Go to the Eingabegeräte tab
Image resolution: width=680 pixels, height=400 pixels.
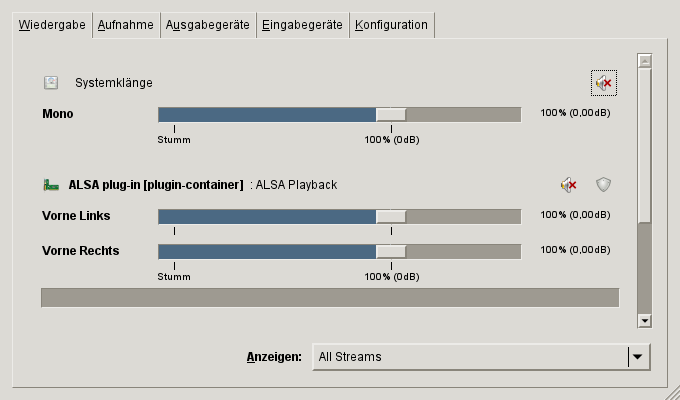[303, 25]
